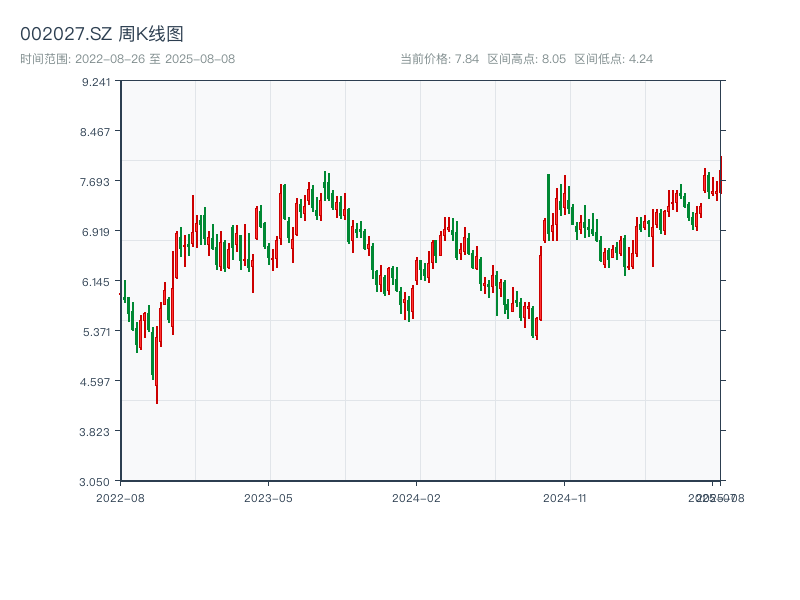
Task: Click the 2024-11 x-axis date label
Action: (565, 497)
